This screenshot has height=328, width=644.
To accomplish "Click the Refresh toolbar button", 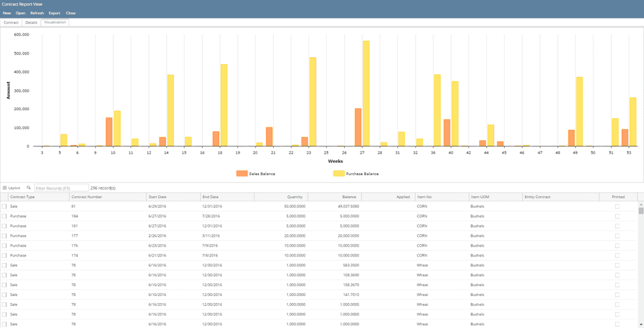I will (37, 13).
